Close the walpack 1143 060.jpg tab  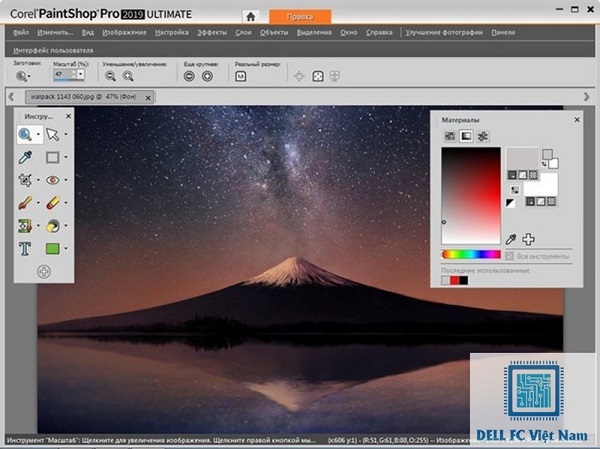click(x=148, y=98)
